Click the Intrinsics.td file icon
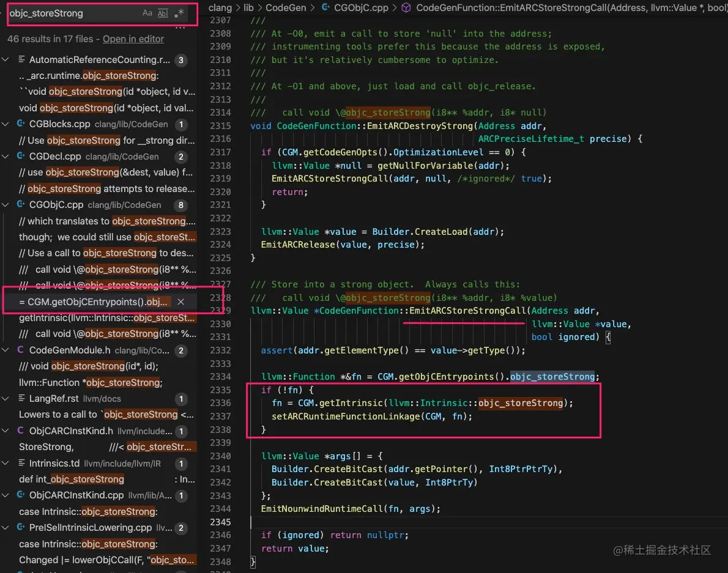 click(21, 463)
